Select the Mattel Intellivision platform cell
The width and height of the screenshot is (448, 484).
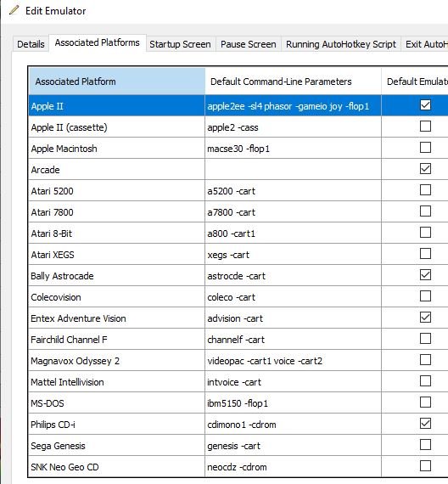[x=116, y=382]
